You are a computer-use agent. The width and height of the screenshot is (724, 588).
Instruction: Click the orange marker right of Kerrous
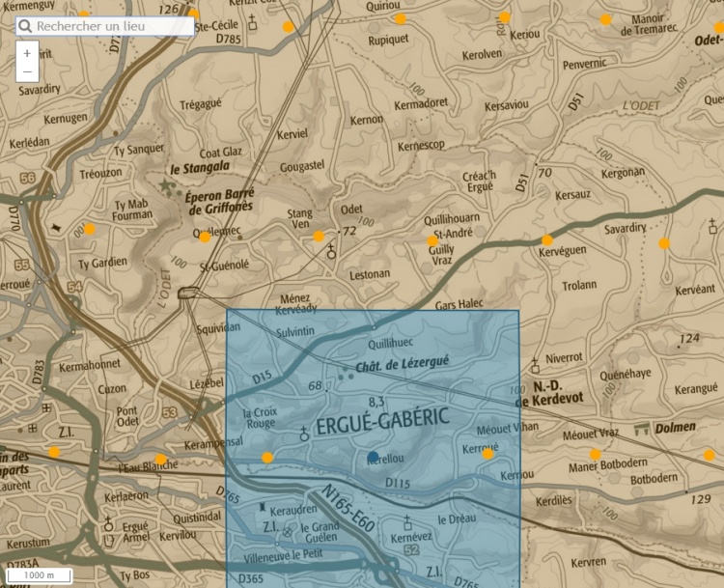[x=488, y=454]
